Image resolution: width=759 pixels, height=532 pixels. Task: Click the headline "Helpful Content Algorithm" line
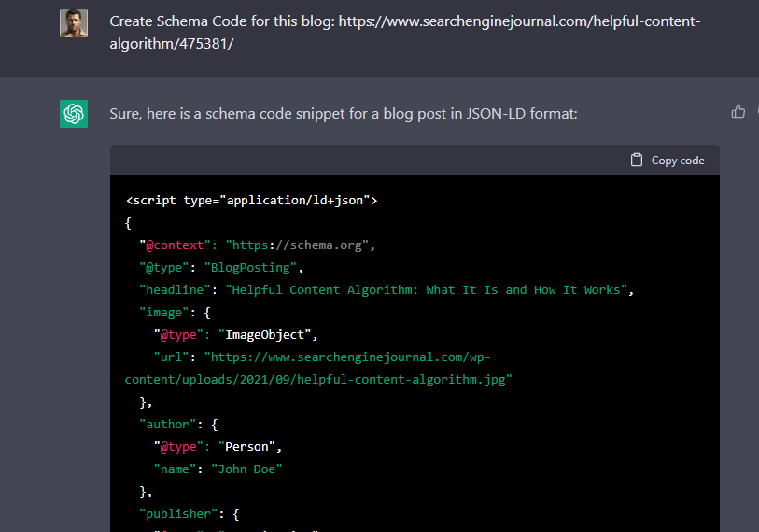(387, 290)
